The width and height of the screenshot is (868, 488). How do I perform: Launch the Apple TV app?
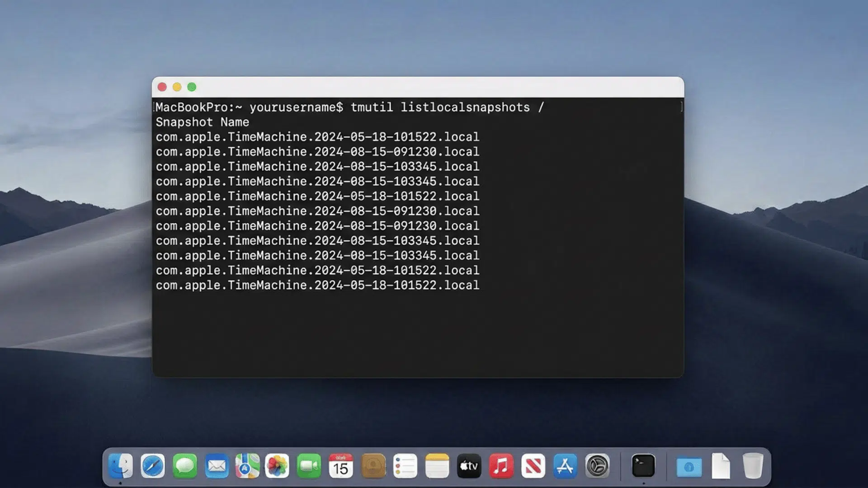click(x=469, y=466)
